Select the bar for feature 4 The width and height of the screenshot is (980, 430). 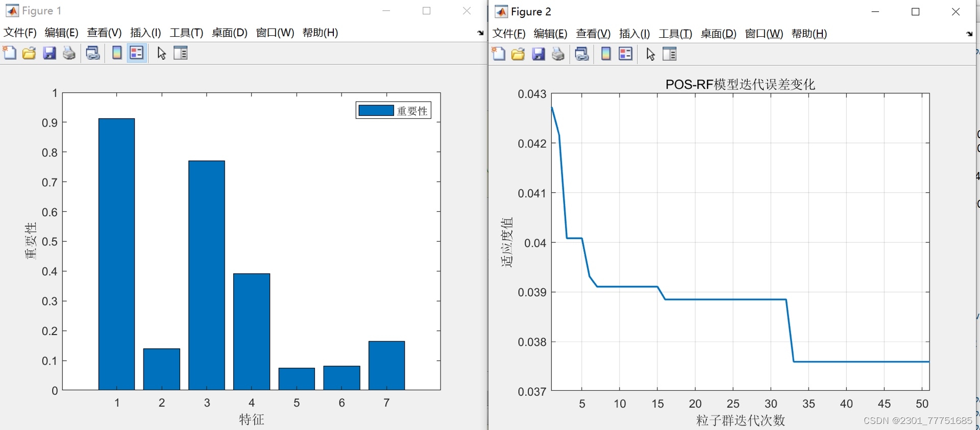click(x=252, y=332)
